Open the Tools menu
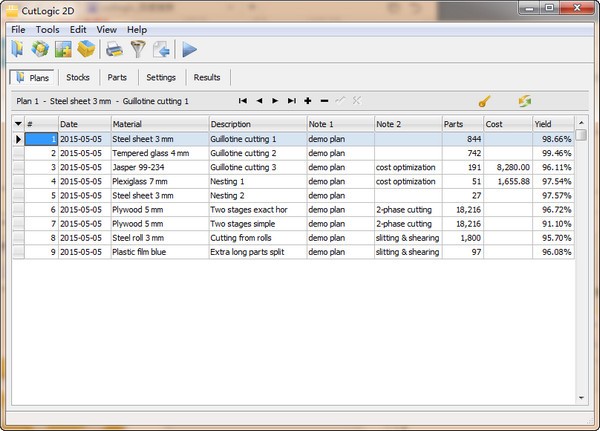600x431 pixels. 47,30
